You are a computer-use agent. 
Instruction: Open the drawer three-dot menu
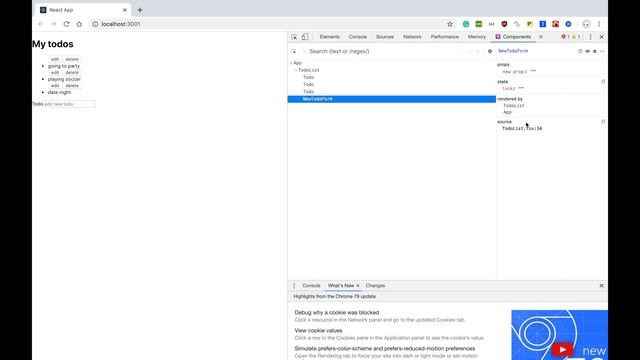point(294,286)
